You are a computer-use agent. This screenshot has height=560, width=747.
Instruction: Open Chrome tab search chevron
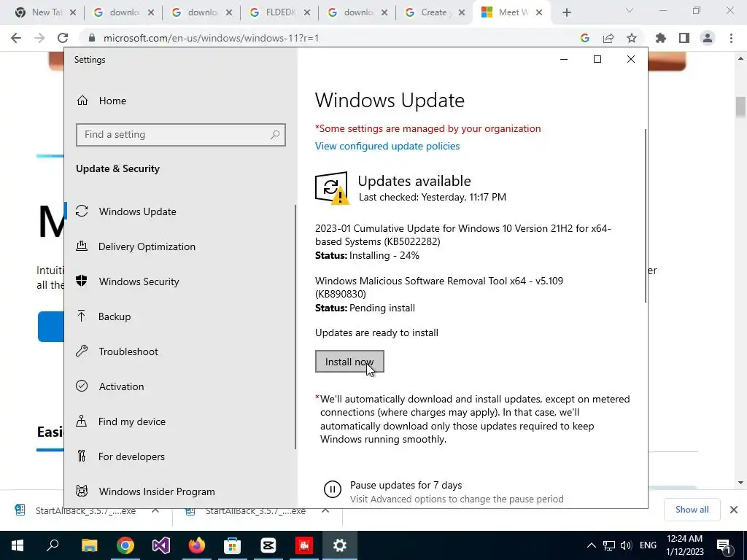pyautogui.click(x=630, y=10)
